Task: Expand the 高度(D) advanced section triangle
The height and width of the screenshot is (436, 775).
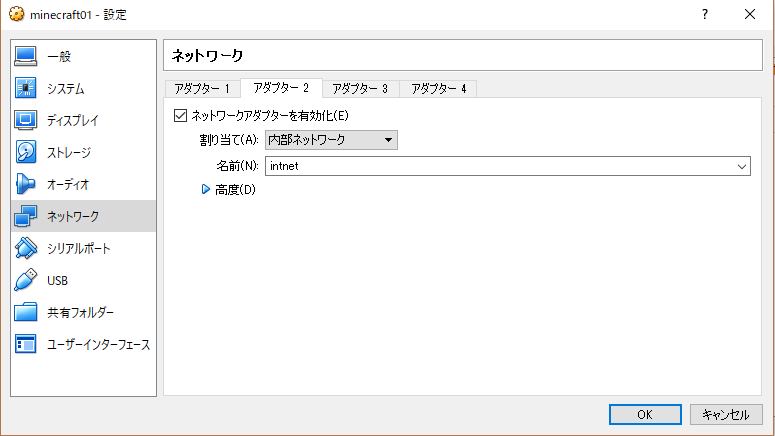Action: [x=206, y=189]
